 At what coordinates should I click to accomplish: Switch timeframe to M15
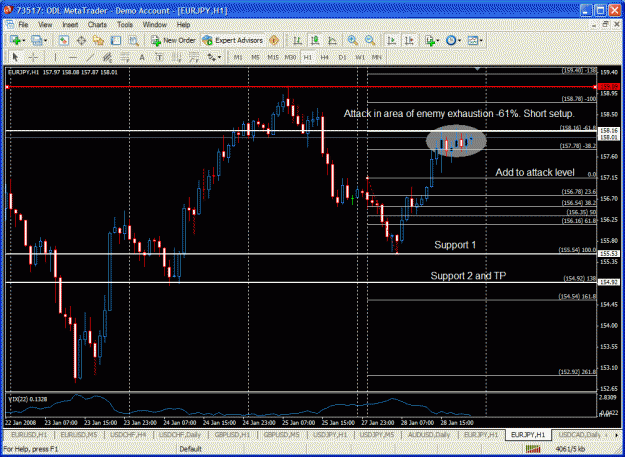273,57
